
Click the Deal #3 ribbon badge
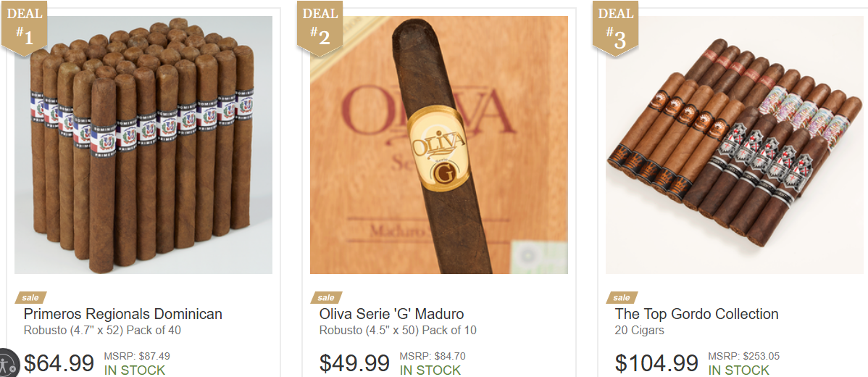[615, 28]
